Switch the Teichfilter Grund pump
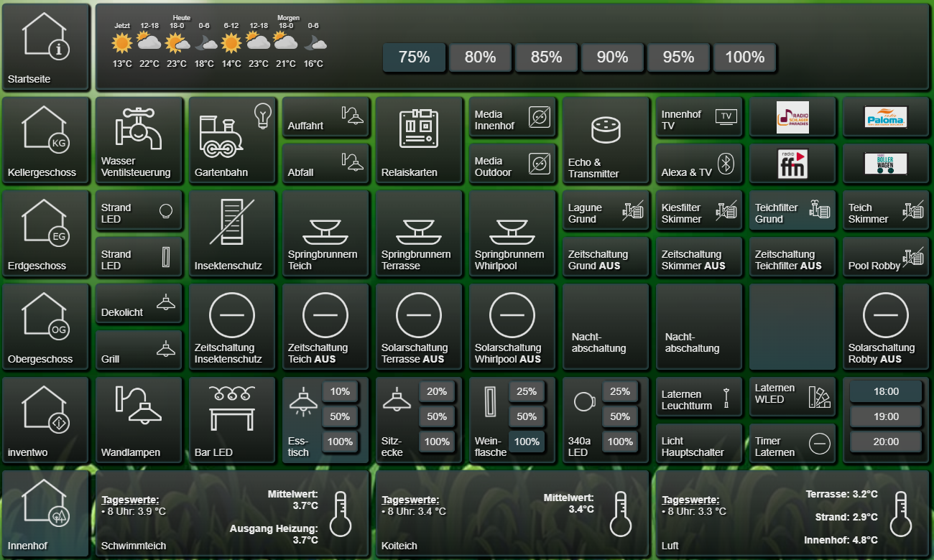The width and height of the screenshot is (934, 560). (792, 210)
